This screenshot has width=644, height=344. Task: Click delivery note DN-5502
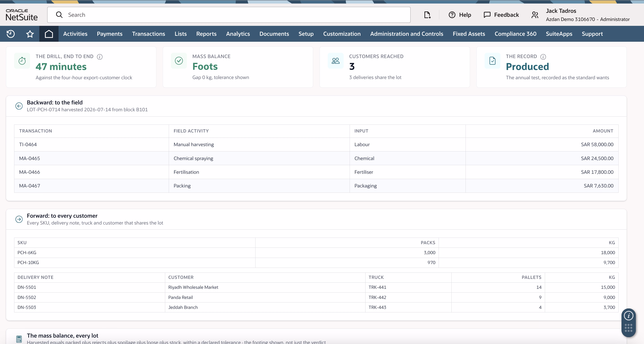[x=27, y=297]
